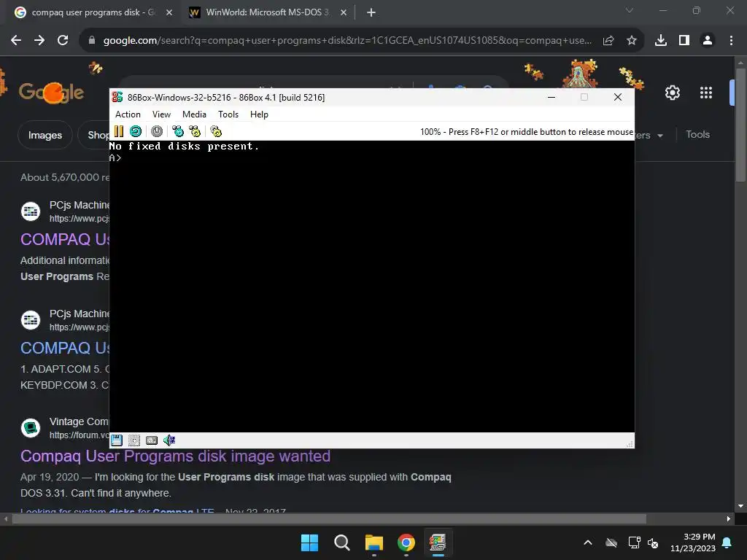Image resolution: width=747 pixels, height=560 pixels.
Task: Click the cartridge/device status icon in 86Box
Action: [x=152, y=440]
